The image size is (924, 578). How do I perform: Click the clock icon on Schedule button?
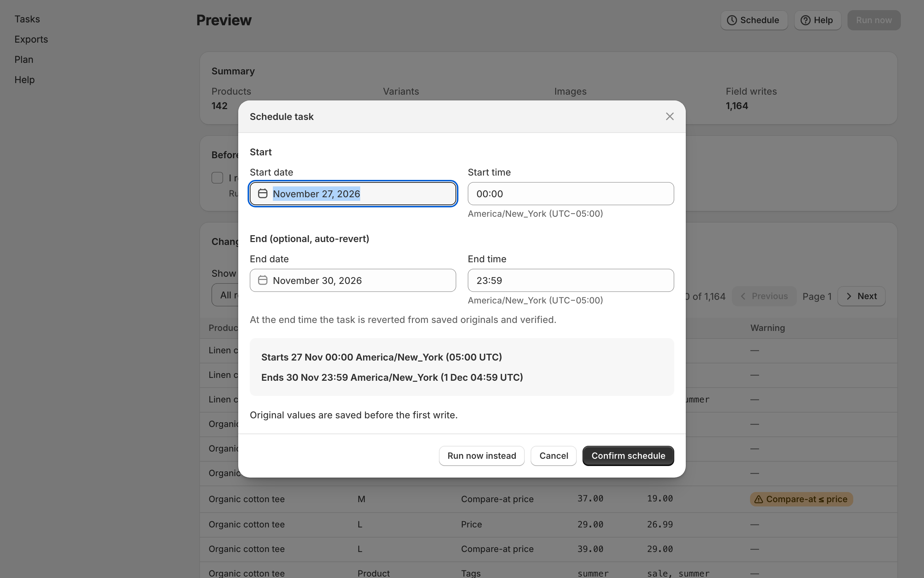click(x=732, y=20)
